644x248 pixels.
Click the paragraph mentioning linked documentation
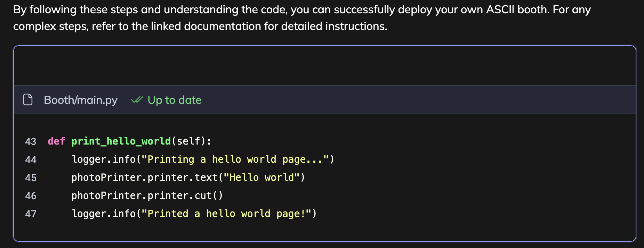200,26
